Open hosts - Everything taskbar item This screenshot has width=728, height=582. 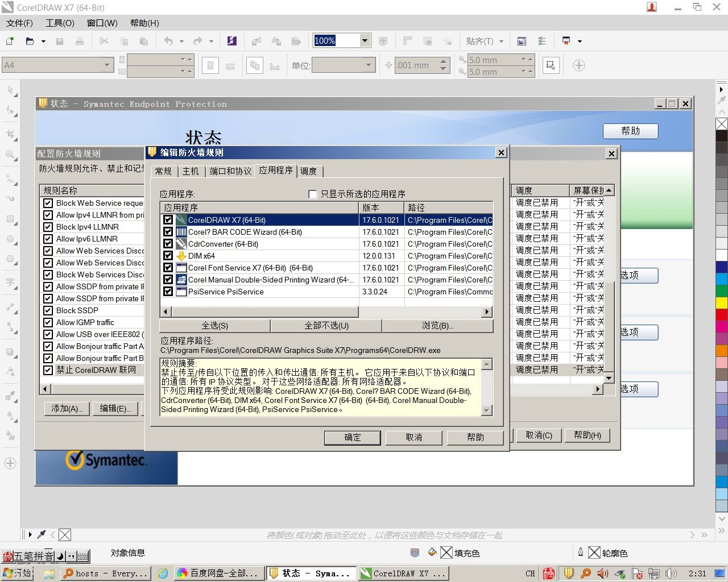106,573
